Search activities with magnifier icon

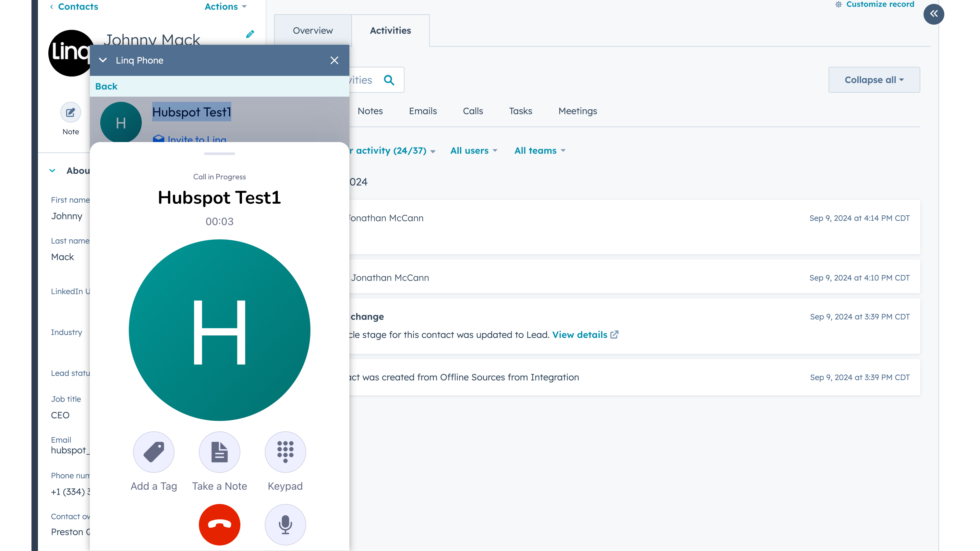(x=389, y=80)
